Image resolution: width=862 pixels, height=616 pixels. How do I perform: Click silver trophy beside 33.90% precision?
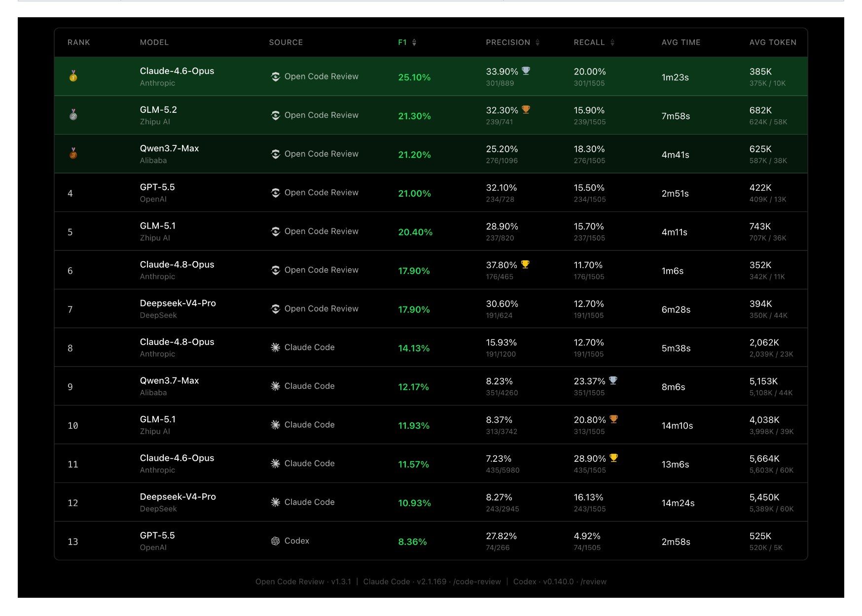526,70
